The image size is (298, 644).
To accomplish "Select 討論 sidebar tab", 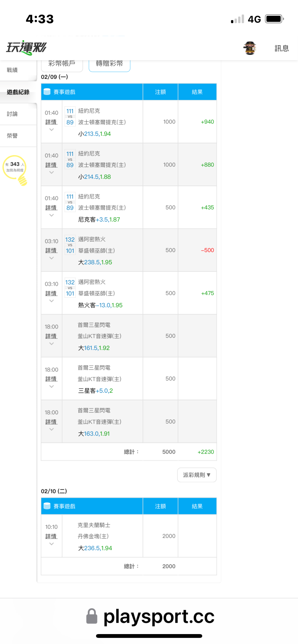I will (12, 114).
